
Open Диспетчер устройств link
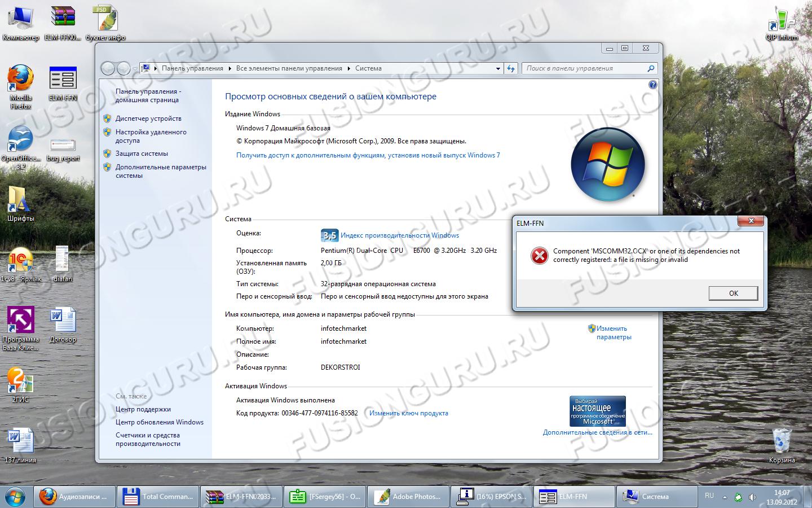pyautogui.click(x=148, y=119)
